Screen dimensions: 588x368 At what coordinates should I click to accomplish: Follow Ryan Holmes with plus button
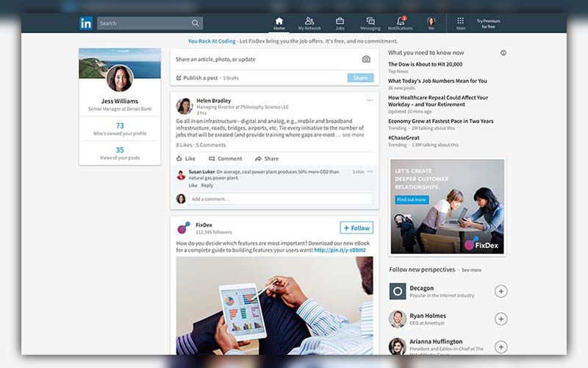[501, 319]
